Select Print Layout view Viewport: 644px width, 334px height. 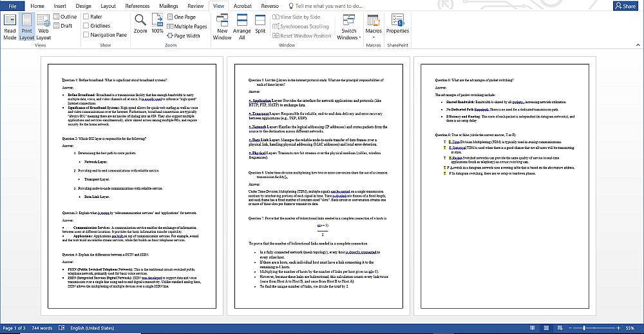point(26,26)
